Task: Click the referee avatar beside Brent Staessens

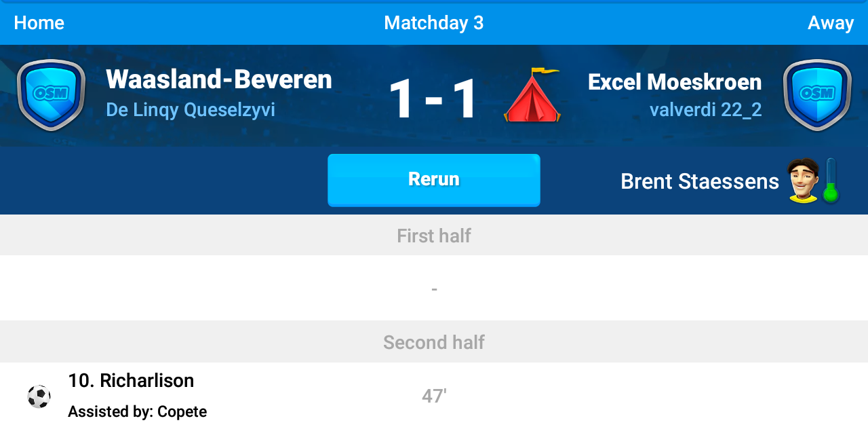Action: coord(803,181)
